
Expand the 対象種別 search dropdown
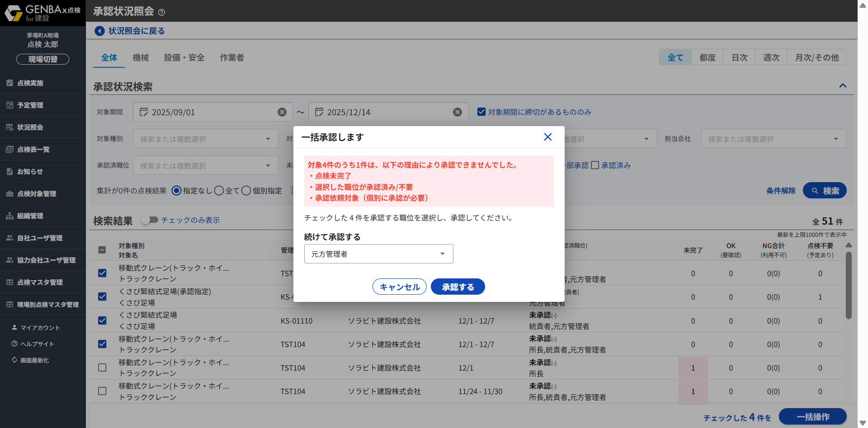pyautogui.click(x=206, y=139)
